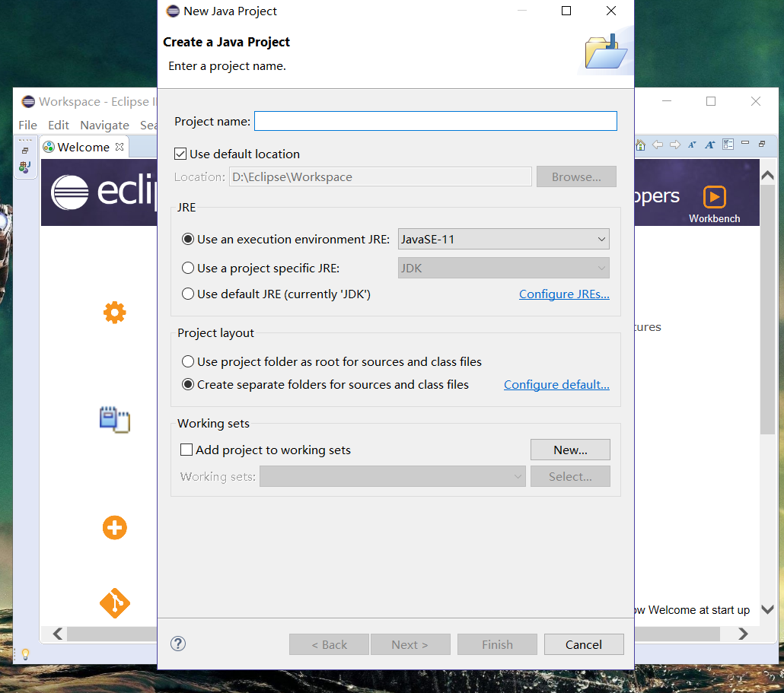
Task: Select Use an execution environment JRE radio
Action: [188, 240]
